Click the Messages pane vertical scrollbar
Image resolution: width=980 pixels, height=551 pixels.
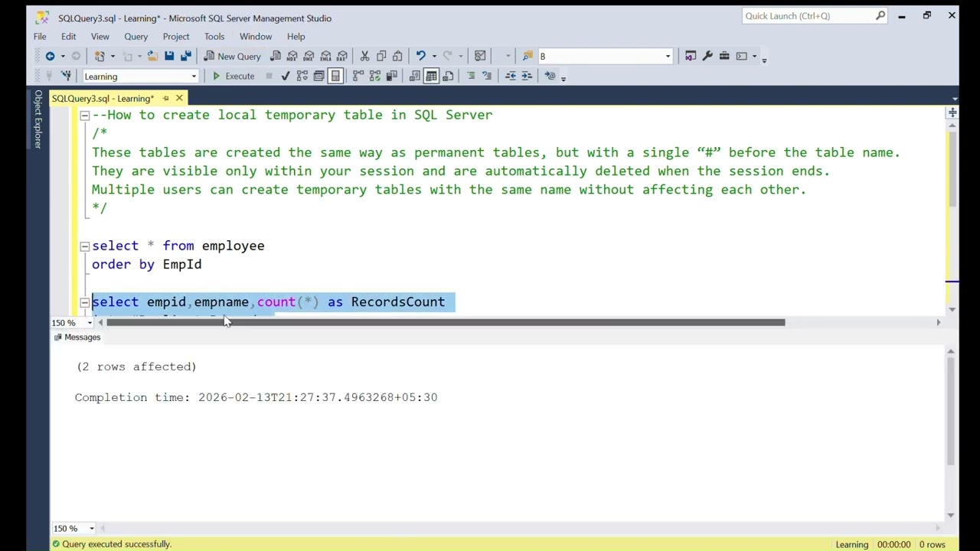coord(952,412)
